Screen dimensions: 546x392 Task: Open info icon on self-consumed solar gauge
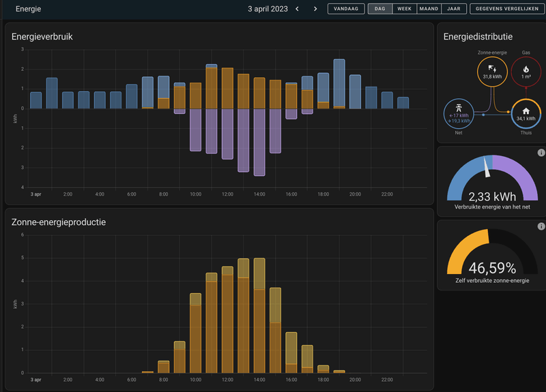541,226
